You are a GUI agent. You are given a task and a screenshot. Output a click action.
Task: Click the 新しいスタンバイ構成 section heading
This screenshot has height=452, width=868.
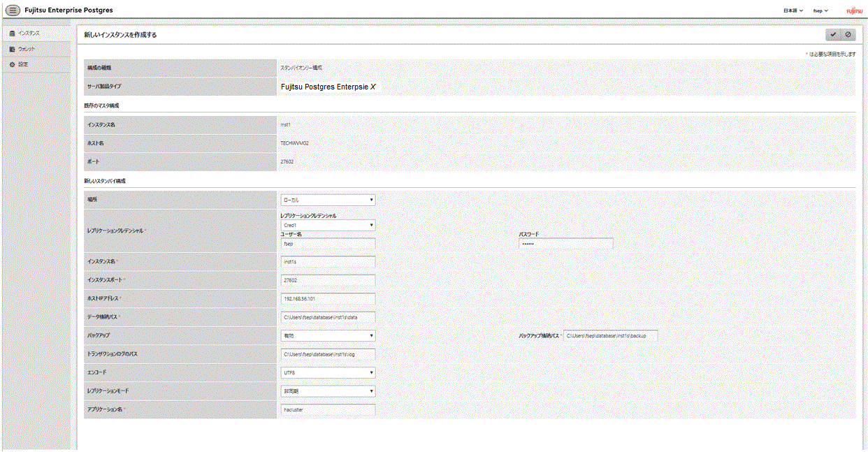click(x=105, y=181)
